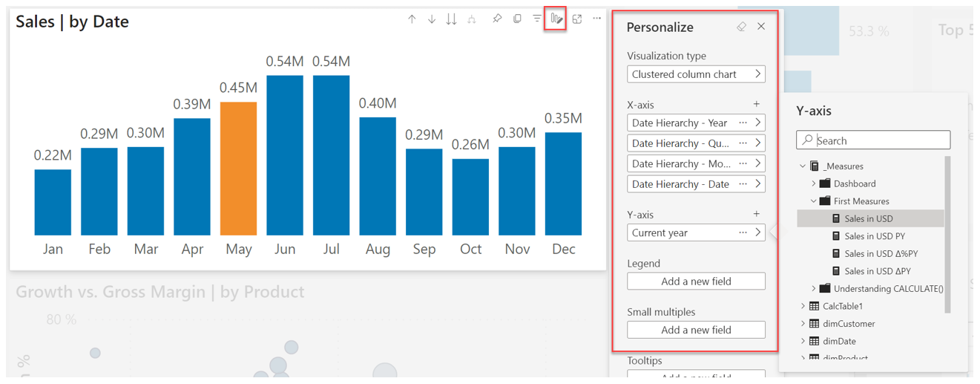Collapse the _Measures table in the tree

click(x=803, y=166)
